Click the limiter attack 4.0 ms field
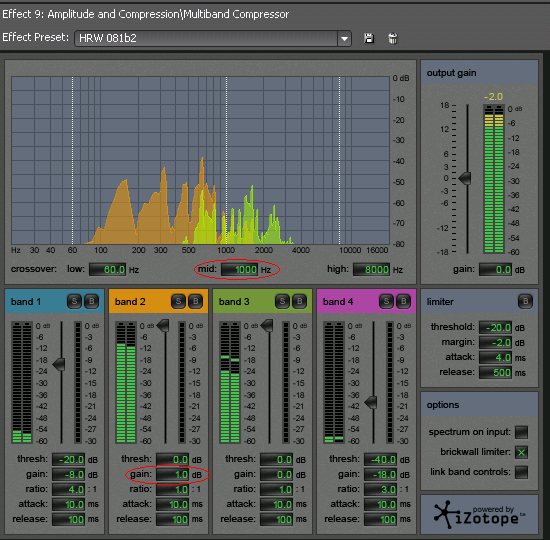The width and height of the screenshot is (550, 540). (495, 358)
